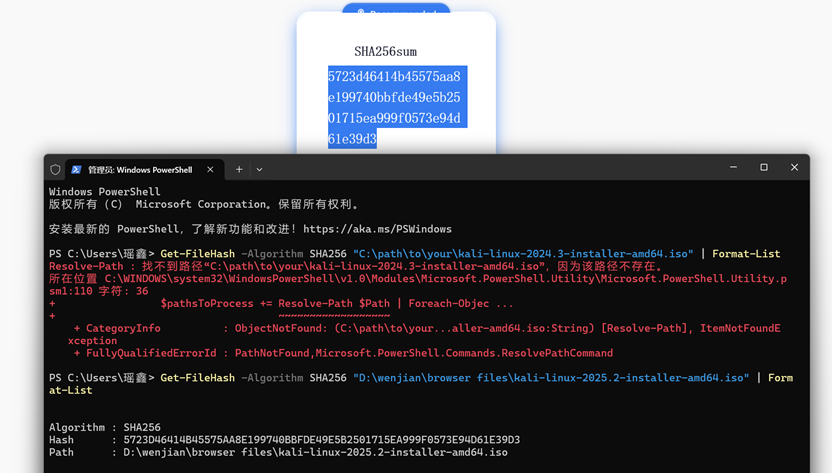Click the highlighted hash line e199740bbfde49e5b25
This screenshot has width=832, height=473.
pos(394,97)
